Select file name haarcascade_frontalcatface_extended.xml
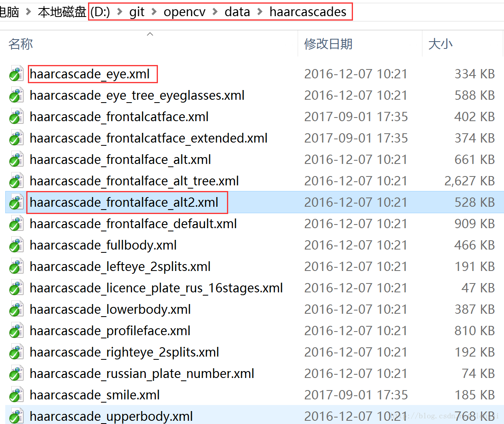Image resolution: width=504 pixels, height=424 pixels. pyautogui.click(x=149, y=138)
